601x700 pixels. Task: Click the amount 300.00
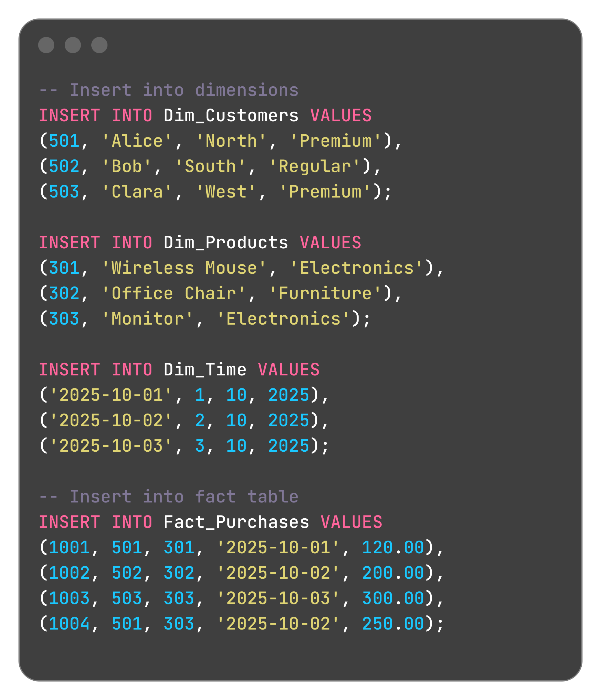[x=393, y=598]
